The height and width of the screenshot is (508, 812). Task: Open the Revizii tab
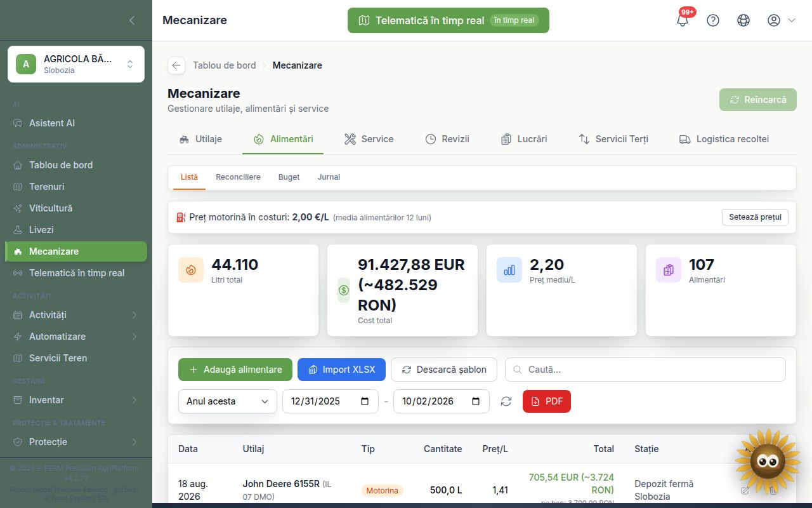[x=447, y=139]
